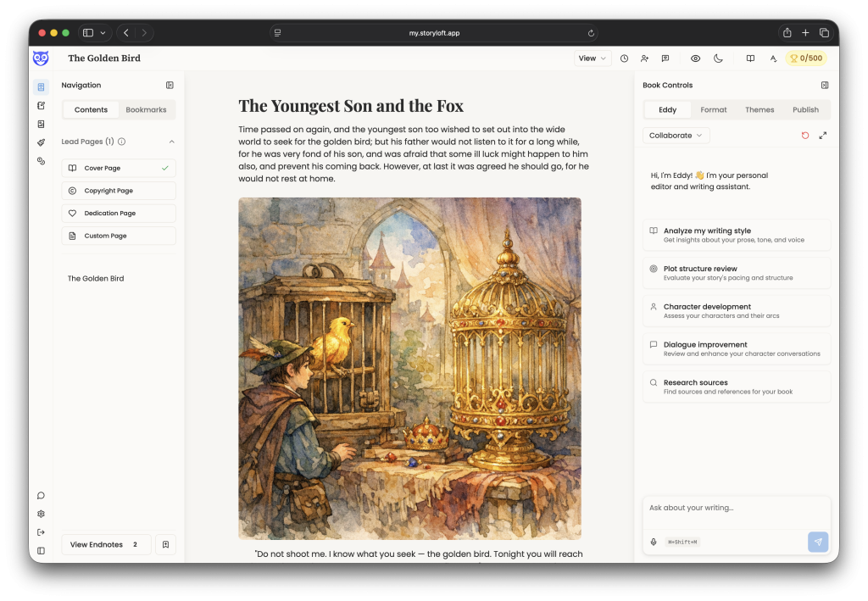This screenshot has width=868, height=601.
Task: Select The Golden Bird chapter in navigation
Action: (x=96, y=278)
